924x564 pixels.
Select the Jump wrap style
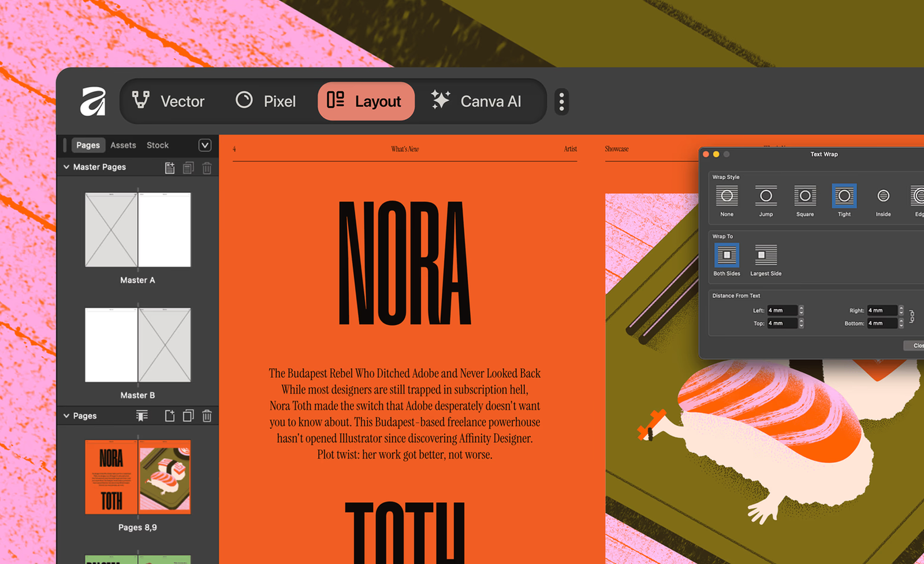pyautogui.click(x=766, y=196)
